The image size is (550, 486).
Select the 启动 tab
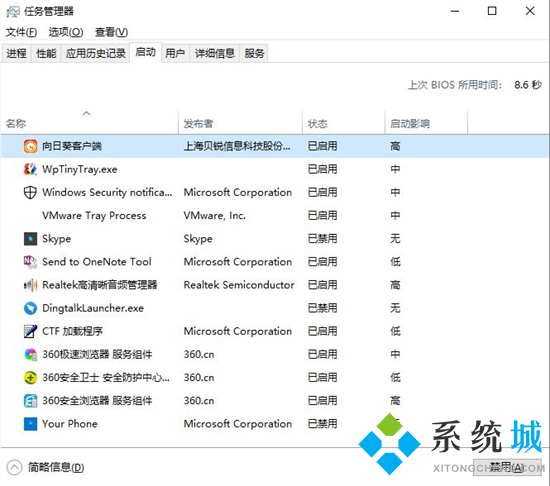tap(146, 52)
